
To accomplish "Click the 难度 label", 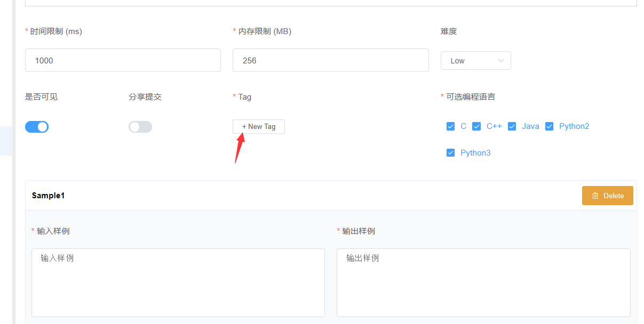I will pos(449,31).
